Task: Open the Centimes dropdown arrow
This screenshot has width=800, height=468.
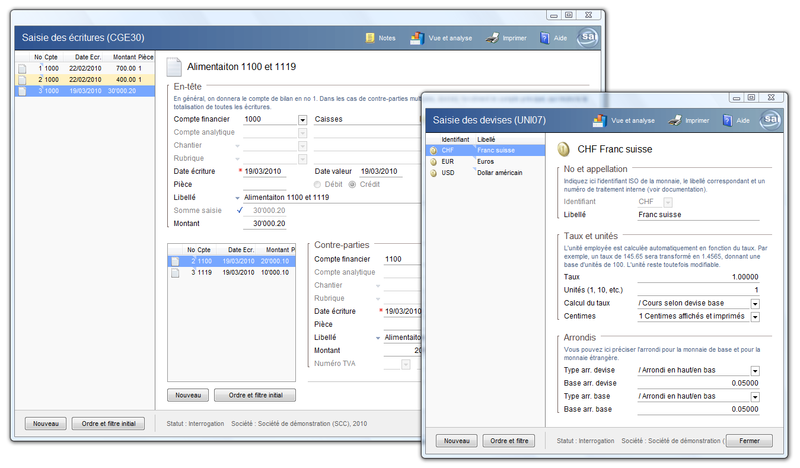Action: pos(755,316)
